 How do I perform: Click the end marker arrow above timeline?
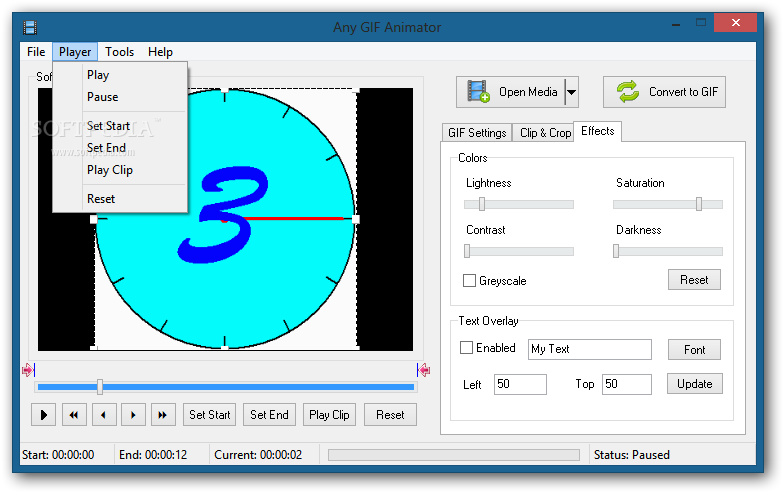tap(424, 370)
